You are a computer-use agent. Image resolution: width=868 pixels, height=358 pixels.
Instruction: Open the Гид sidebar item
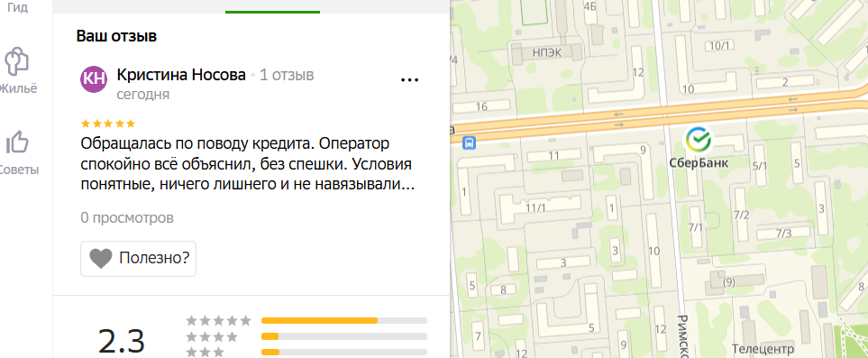(x=17, y=8)
